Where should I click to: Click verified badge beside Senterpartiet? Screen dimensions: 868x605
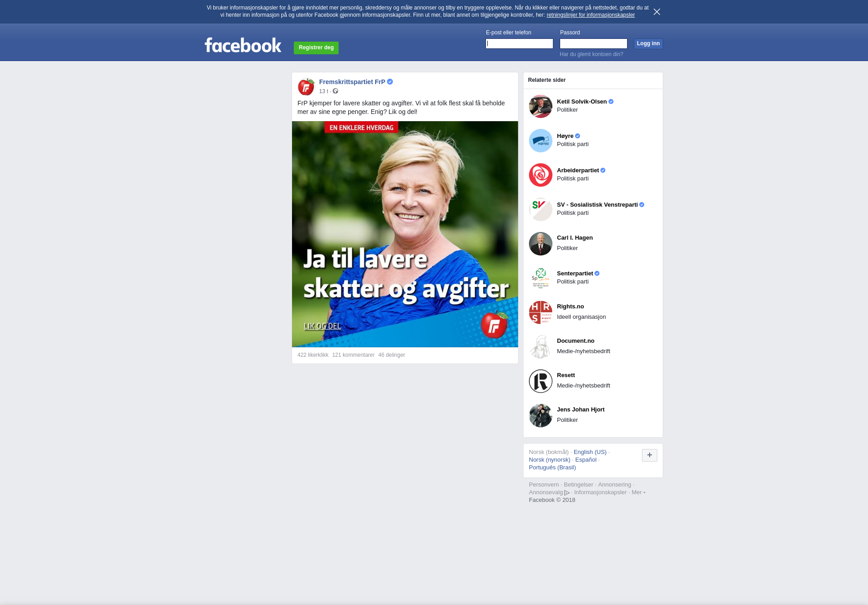pos(597,274)
